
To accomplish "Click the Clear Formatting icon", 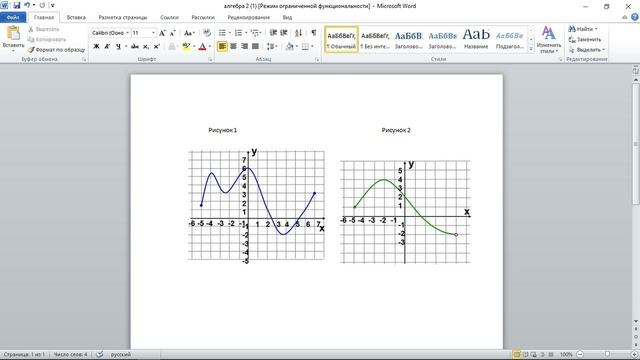I will [207, 33].
